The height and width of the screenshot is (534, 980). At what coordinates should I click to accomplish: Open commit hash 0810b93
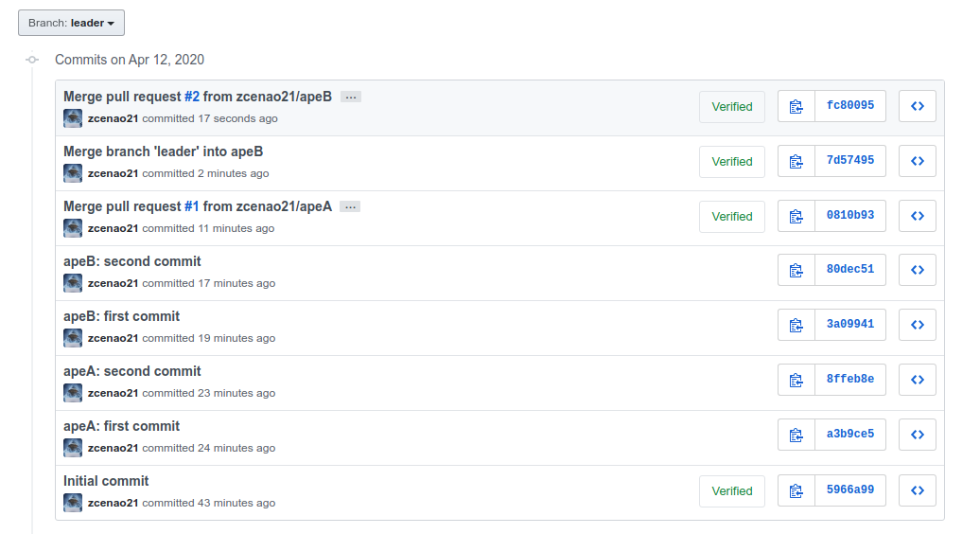pos(850,216)
